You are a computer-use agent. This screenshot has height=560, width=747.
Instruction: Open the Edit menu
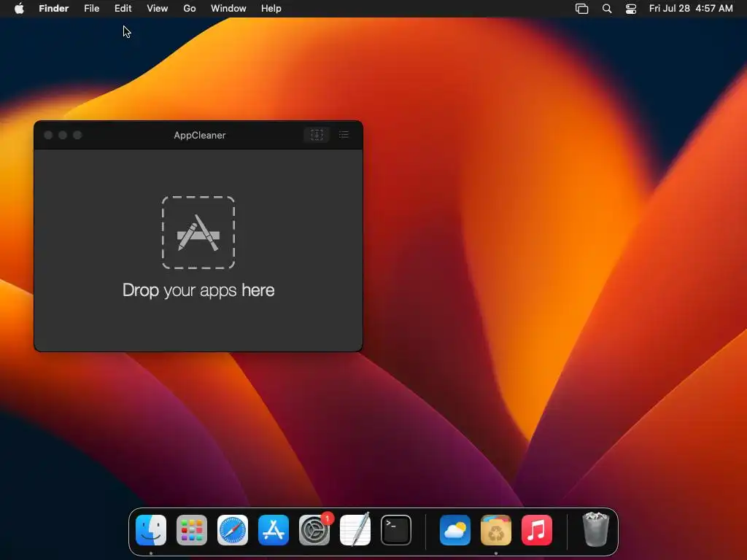click(123, 9)
